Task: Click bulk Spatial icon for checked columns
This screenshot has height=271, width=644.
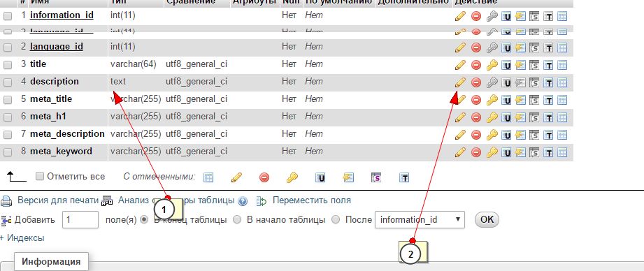Action: 376,177
